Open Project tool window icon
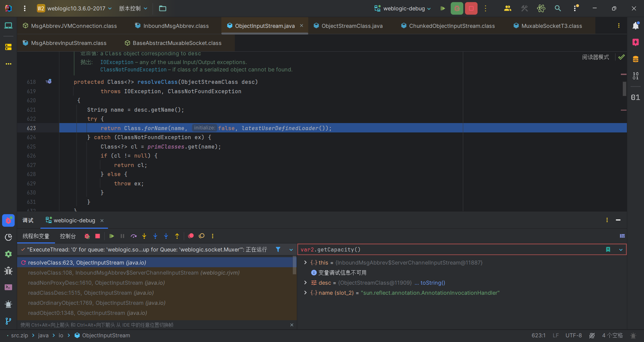The height and width of the screenshot is (342, 644). 8,25
